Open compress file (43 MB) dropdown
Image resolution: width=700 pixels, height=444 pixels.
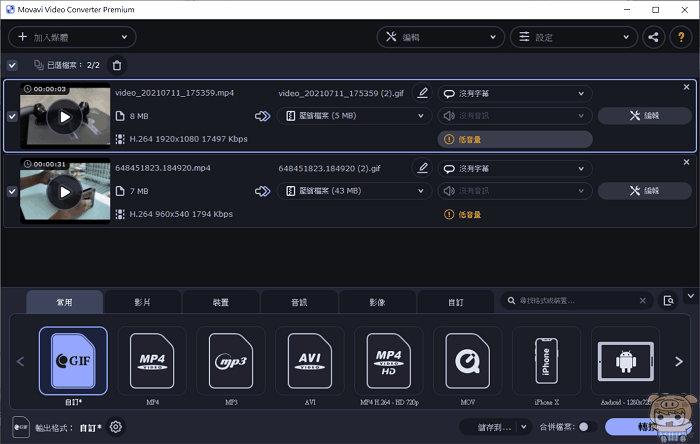tap(354, 191)
